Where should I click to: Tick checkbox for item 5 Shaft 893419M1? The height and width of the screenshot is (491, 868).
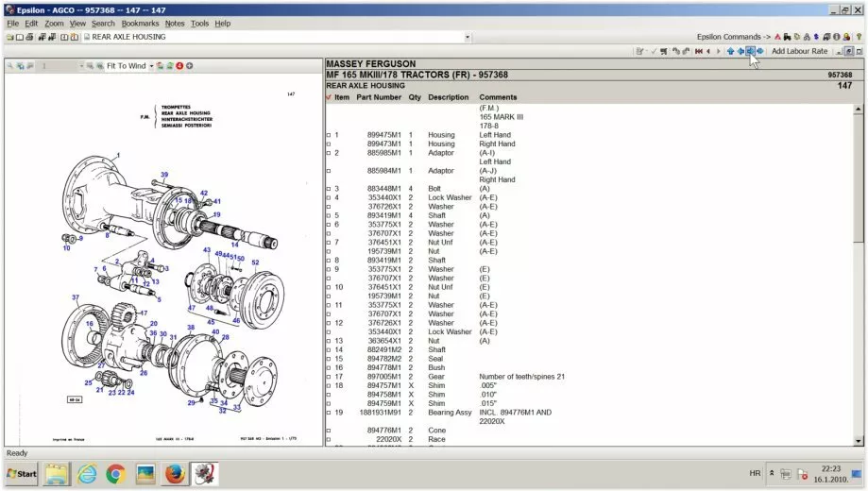(329, 216)
